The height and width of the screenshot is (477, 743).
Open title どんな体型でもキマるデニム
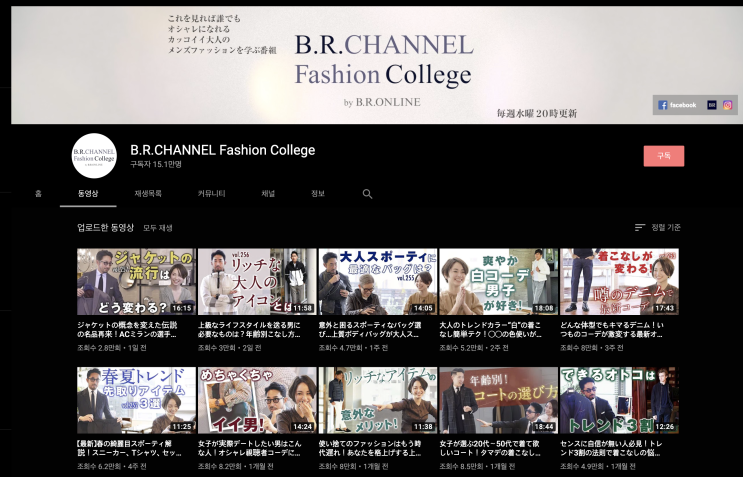tap(612, 330)
